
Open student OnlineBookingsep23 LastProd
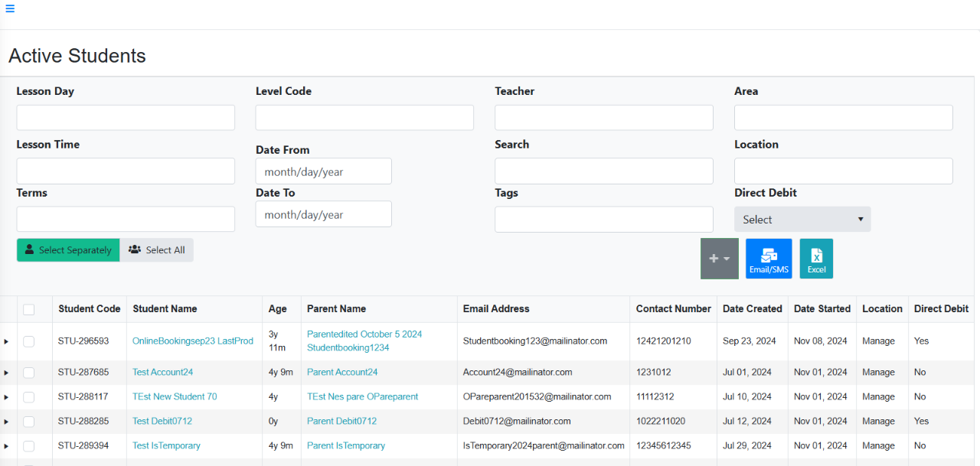point(193,341)
